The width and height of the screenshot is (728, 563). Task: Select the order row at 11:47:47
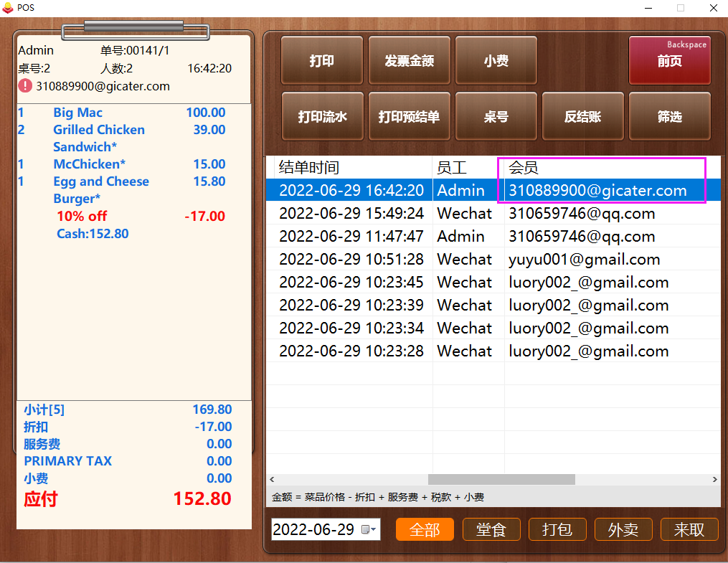493,236
